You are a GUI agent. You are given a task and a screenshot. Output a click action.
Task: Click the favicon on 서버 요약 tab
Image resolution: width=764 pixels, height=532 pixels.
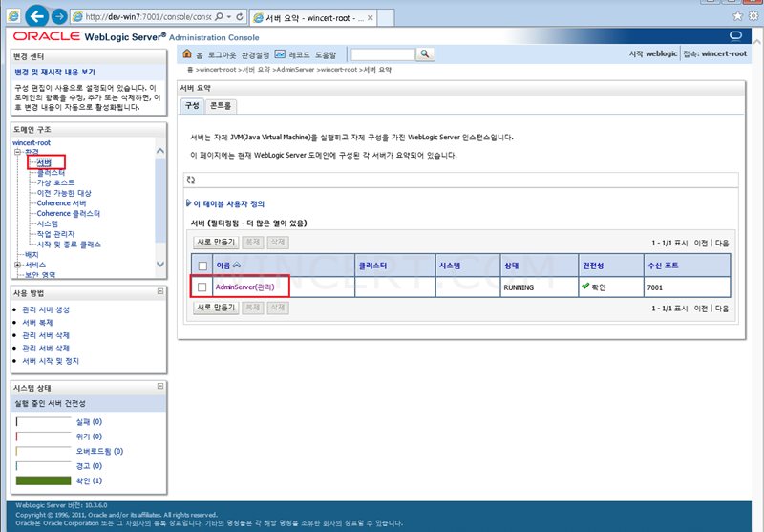pos(258,18)
